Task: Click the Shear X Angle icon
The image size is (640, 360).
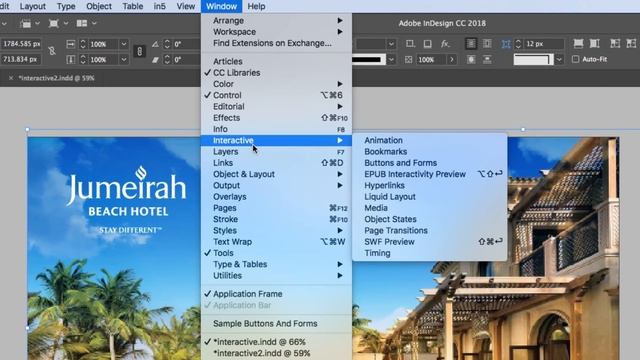Action: 156,60
